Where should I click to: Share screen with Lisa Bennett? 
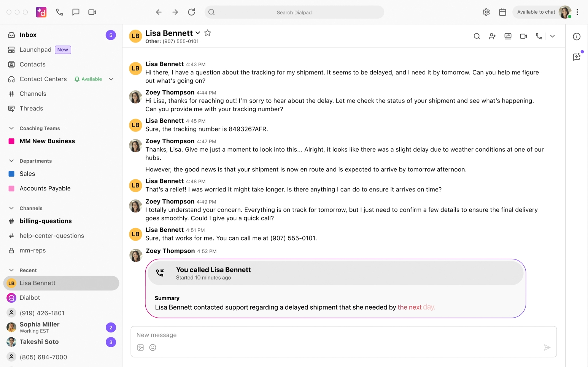pyautogui.click(x=508, y=36)
